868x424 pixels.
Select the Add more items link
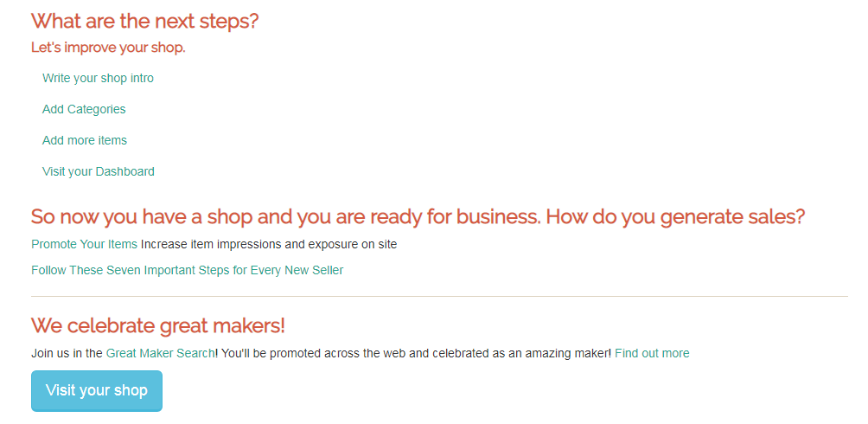[x=85, y=140]
